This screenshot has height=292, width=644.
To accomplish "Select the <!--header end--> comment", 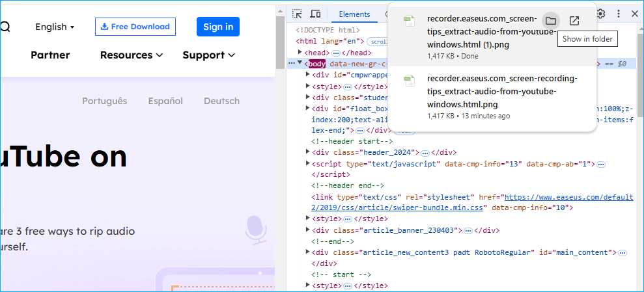I will pyautogui.click(x=348, y=186).
